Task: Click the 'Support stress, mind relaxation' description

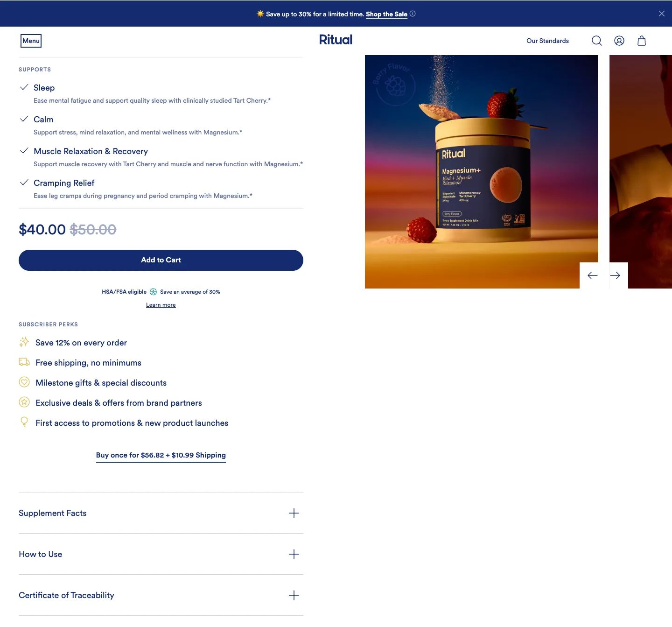Action: [138, 132]
